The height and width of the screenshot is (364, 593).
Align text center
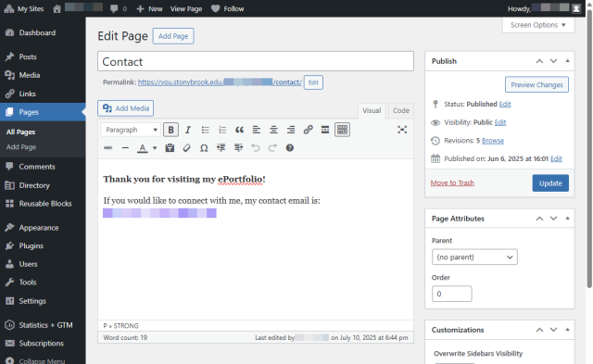point(273,130)
